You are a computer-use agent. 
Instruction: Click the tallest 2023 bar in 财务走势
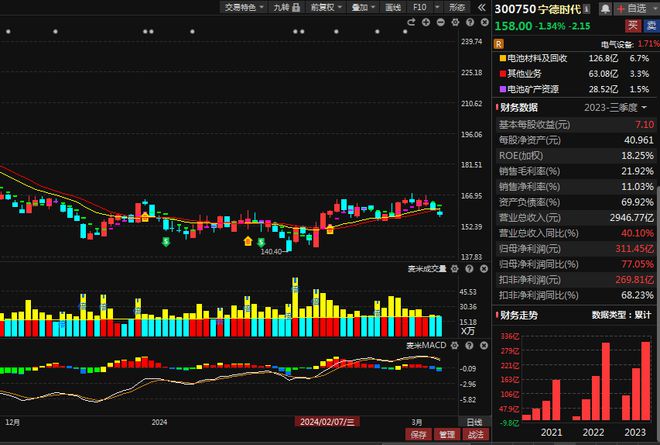click(646, 381)
